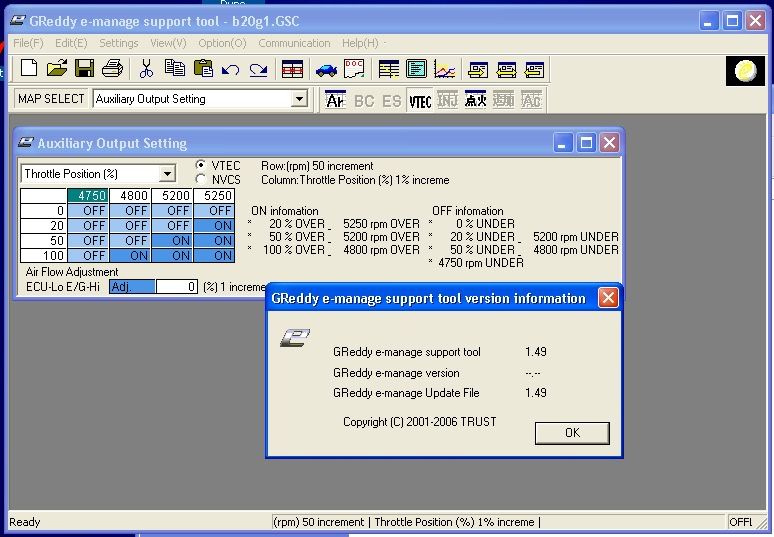Screen dimensions: 774x537
Task: Maximize the Auxiliary Output Setting window
Action: pyautogui.click(x=586, y=143)
